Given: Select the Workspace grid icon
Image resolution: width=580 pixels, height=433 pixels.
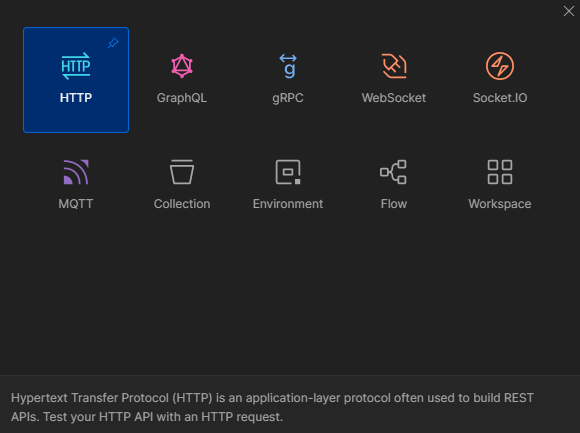Looking at the screenshot, I should point(500,172).
